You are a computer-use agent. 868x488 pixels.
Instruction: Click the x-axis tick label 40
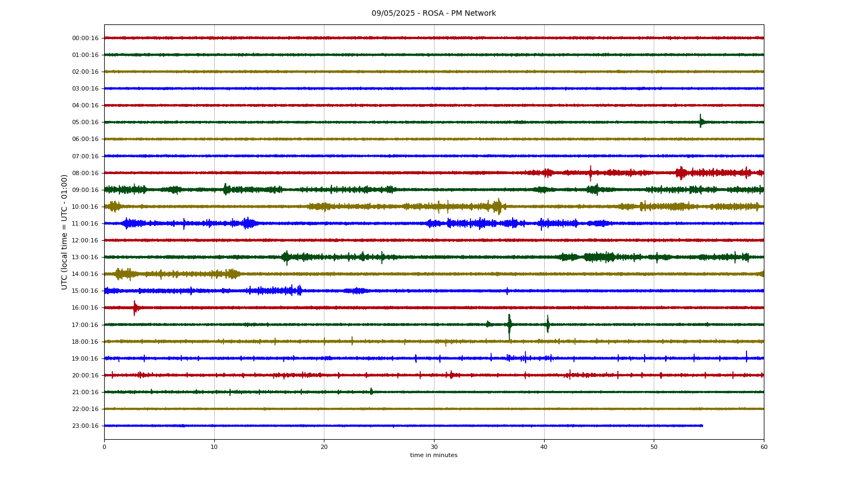(x=544, y=447)
